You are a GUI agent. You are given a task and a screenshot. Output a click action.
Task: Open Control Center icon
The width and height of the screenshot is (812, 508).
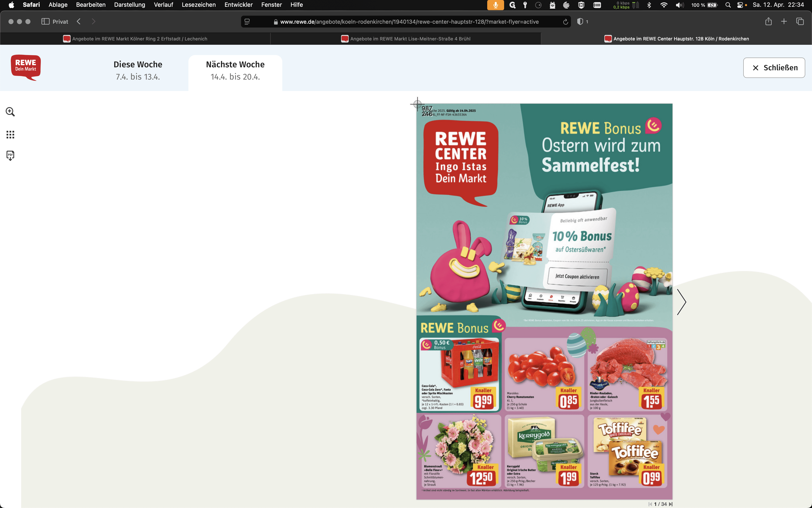740,5
